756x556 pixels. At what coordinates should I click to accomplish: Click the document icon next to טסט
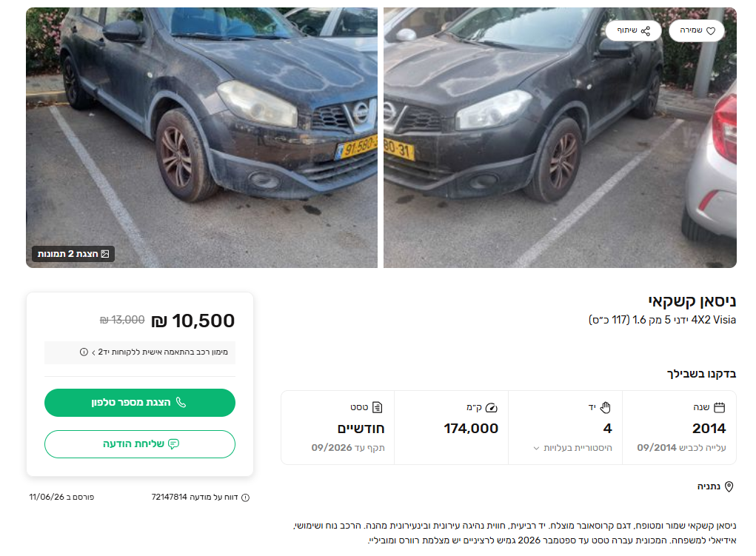coord(378,407)
